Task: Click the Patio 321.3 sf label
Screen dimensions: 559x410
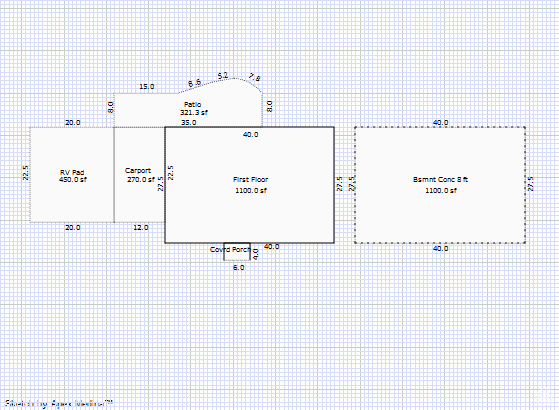Action: (194, 108)
